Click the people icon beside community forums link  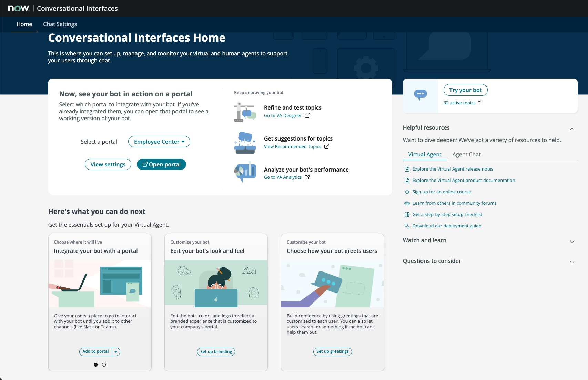tap(406, 203)
